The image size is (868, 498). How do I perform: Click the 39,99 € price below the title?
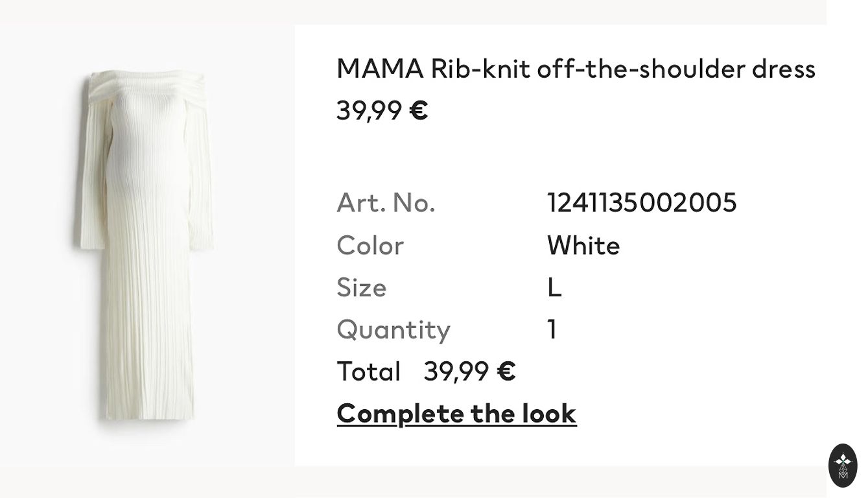pyautogui.click(x=382, y=110)
